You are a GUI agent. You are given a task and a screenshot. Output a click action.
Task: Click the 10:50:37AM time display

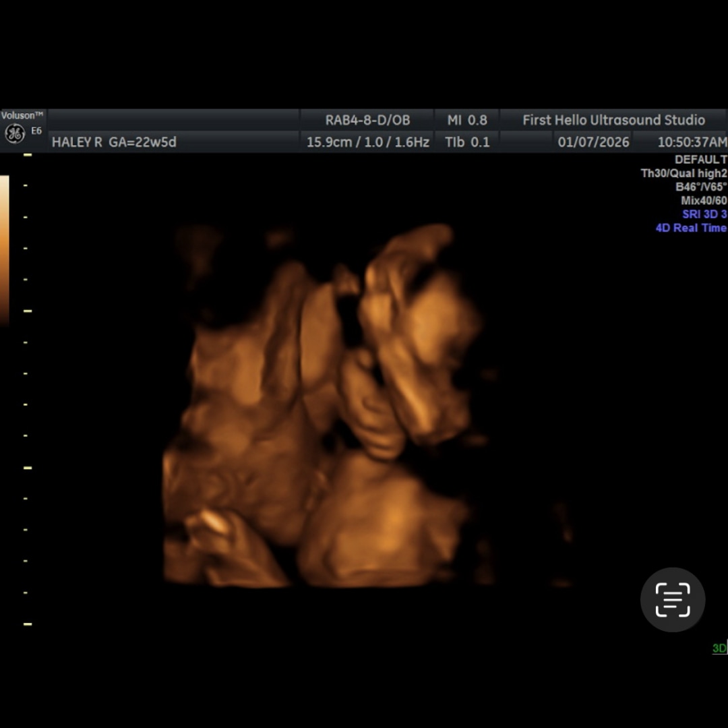tap(692, 142)
